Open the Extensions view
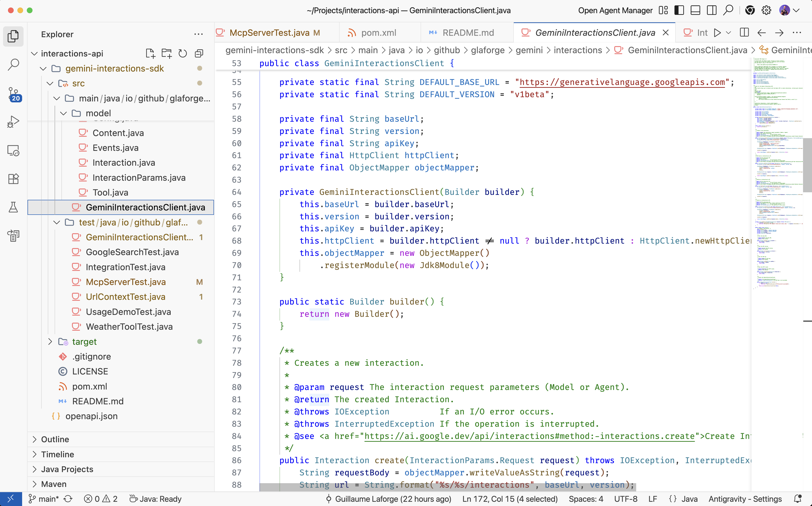 coord(13,179)
